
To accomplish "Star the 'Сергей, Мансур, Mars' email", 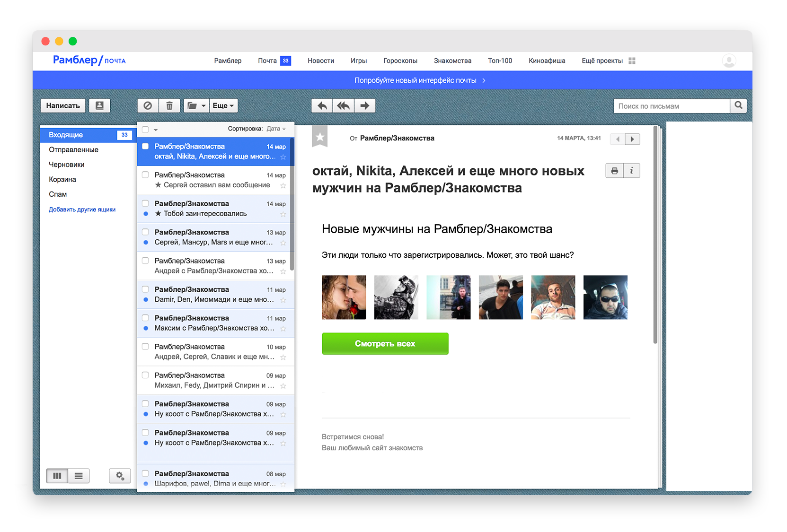I will click(283, 243).
